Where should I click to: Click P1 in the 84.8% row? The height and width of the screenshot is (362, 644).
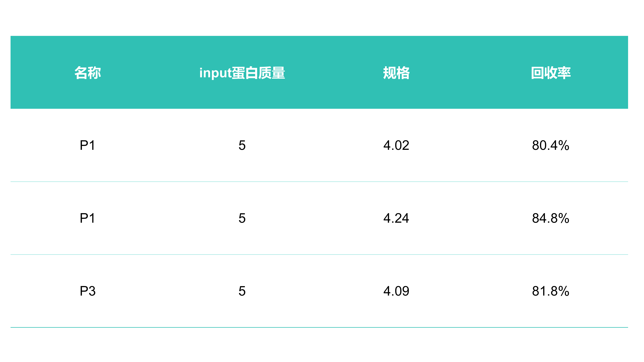coord(87,218)
